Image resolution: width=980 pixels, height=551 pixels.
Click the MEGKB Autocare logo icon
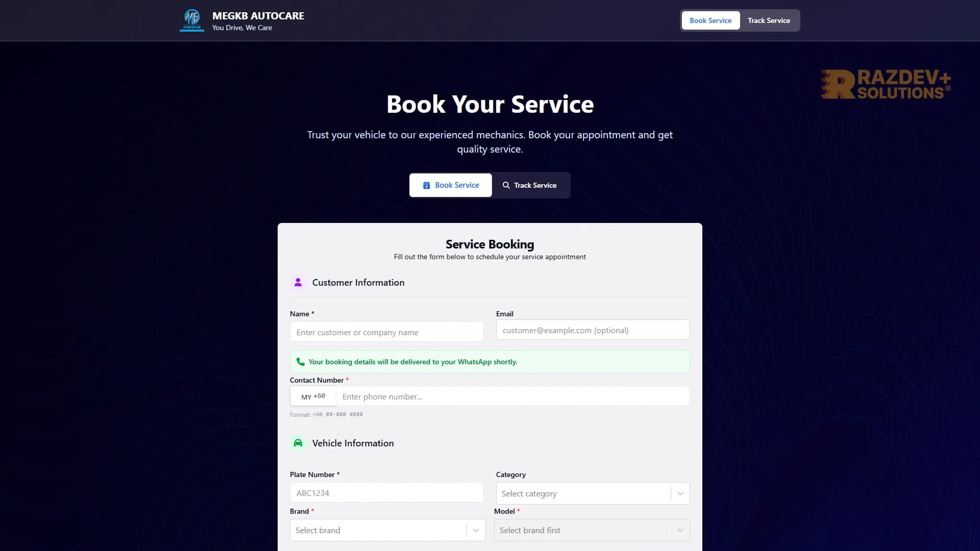192,20
